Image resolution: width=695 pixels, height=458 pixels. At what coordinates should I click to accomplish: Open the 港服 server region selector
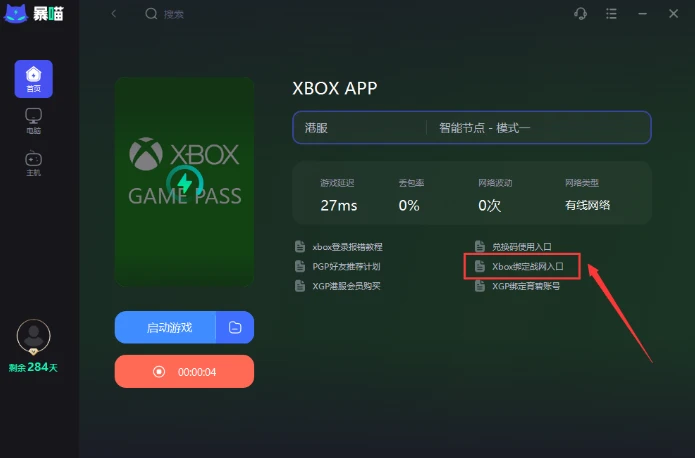pos(359,128)
